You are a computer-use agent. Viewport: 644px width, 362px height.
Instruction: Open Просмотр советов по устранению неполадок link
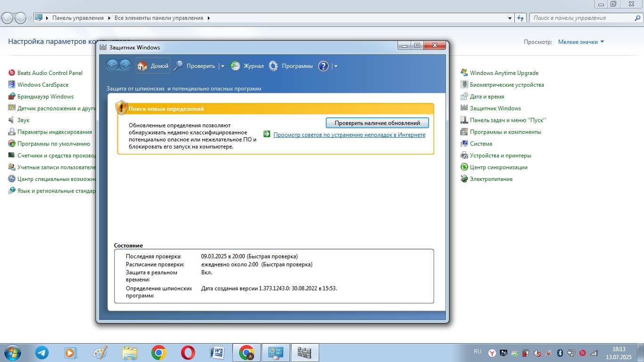click(349, 135)
